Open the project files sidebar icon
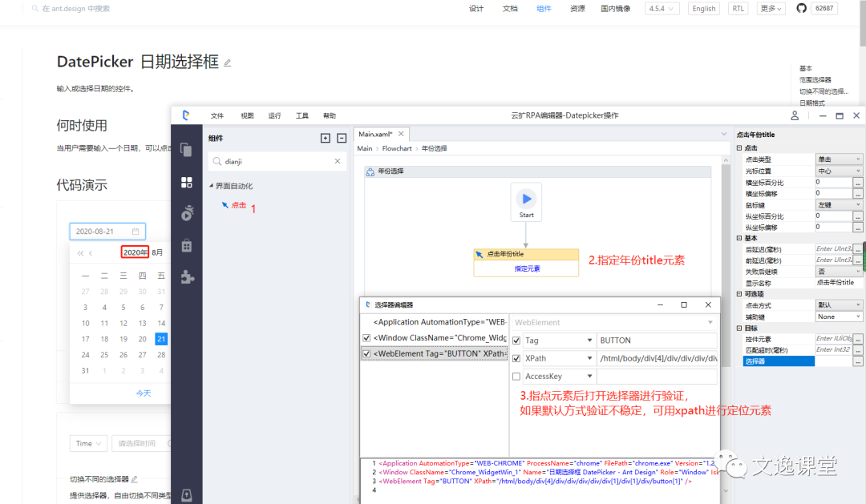The width and height of the screenshot is (866, 504). [186, 150]
